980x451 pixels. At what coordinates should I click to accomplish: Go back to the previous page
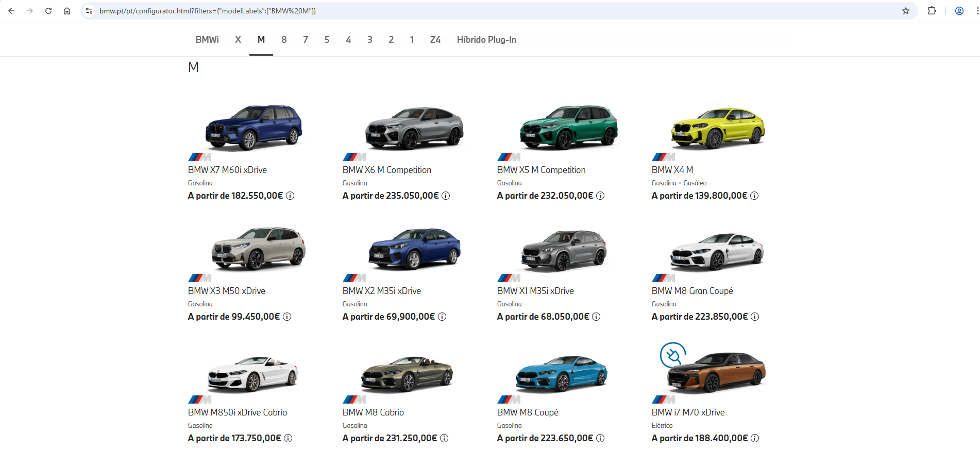pyautogui.click(x=11, y=11)
